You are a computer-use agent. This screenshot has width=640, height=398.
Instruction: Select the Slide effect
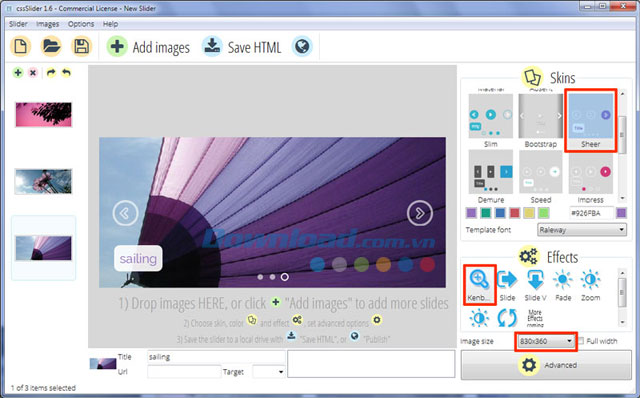(x=507, y=285)
